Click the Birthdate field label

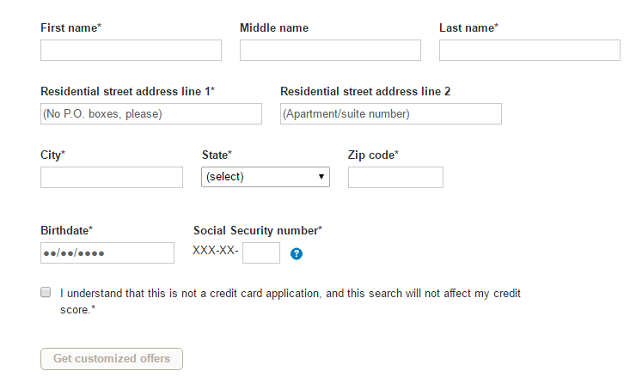(x=67, y=231)
